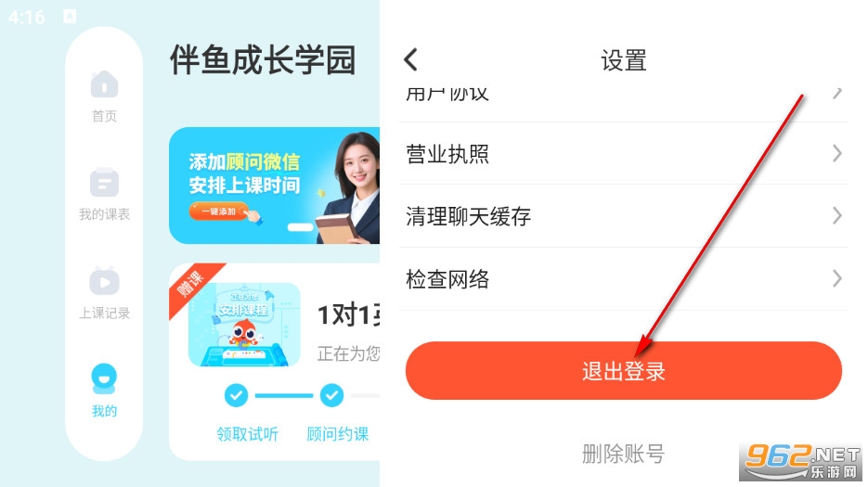Tap the red 退出登录 logout button

[624, 371]
